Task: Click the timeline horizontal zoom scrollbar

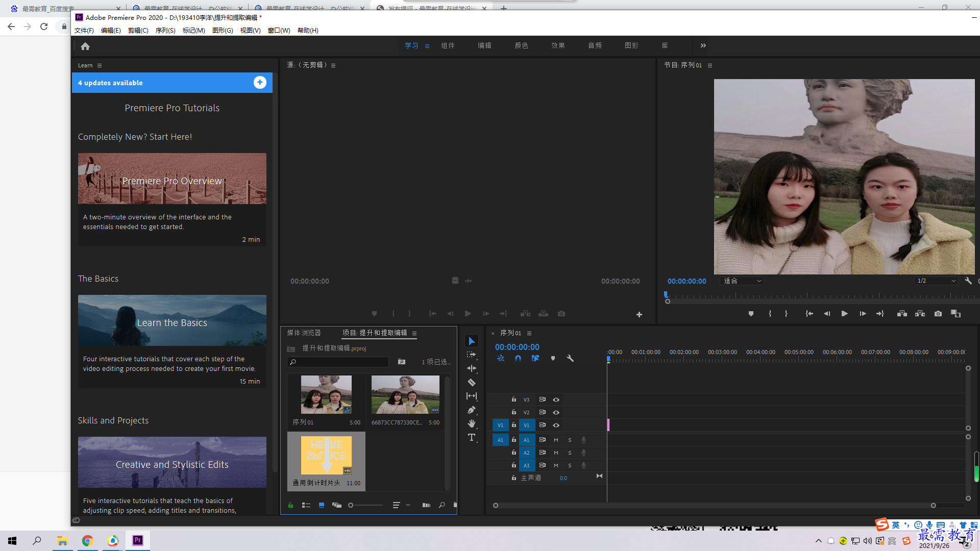Action: coord(714,506)
